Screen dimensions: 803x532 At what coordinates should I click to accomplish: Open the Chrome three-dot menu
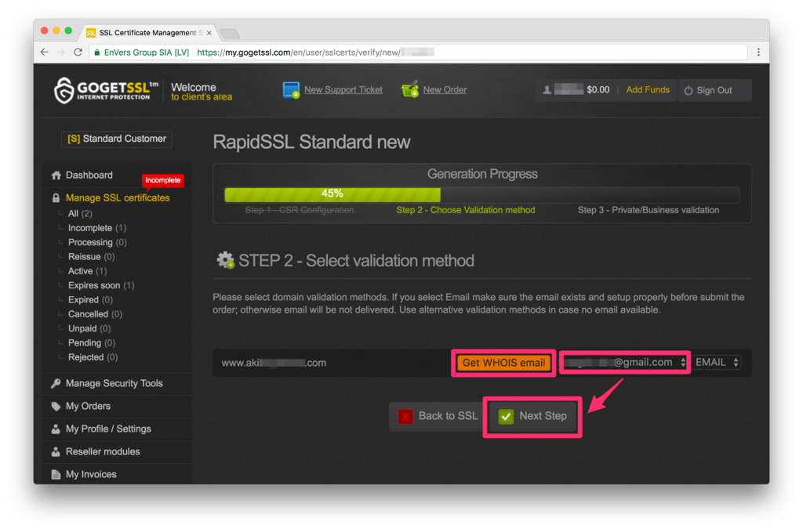pos(758,52)
